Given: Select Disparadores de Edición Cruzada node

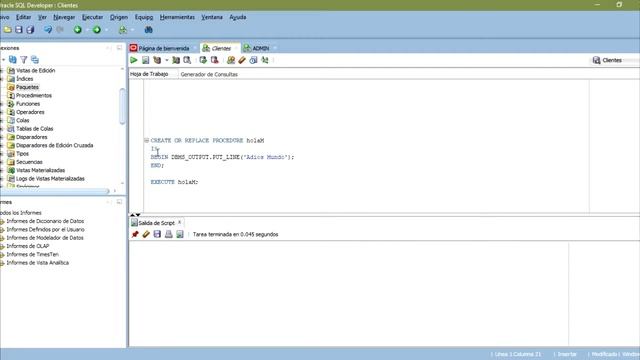Looking at the screenshot, I should 55,145.
